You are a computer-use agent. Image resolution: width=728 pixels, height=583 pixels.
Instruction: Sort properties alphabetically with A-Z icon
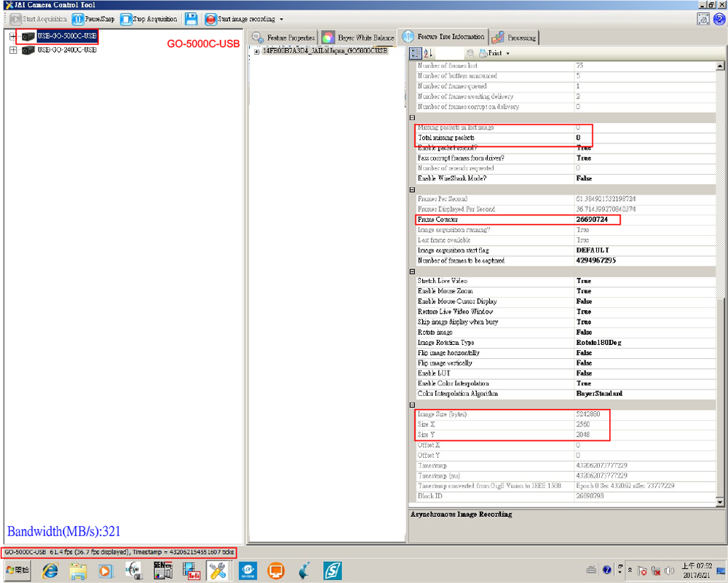click(x=428, y=53)
